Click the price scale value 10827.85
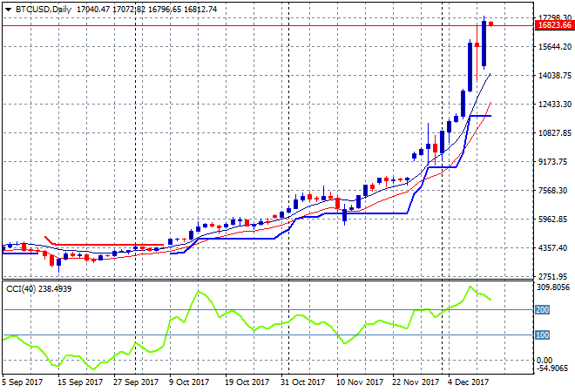Image resolution: width=575 pixels, height=392 pixels. tap(555, 132)
